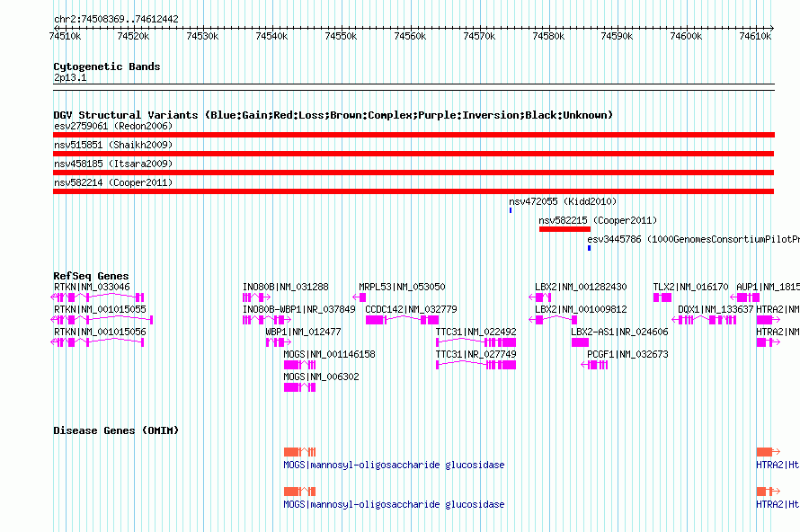The height and width of the screenshot is (532, 800).
Task: Click the 74610k ruler tick label
Action: (755, 36)
